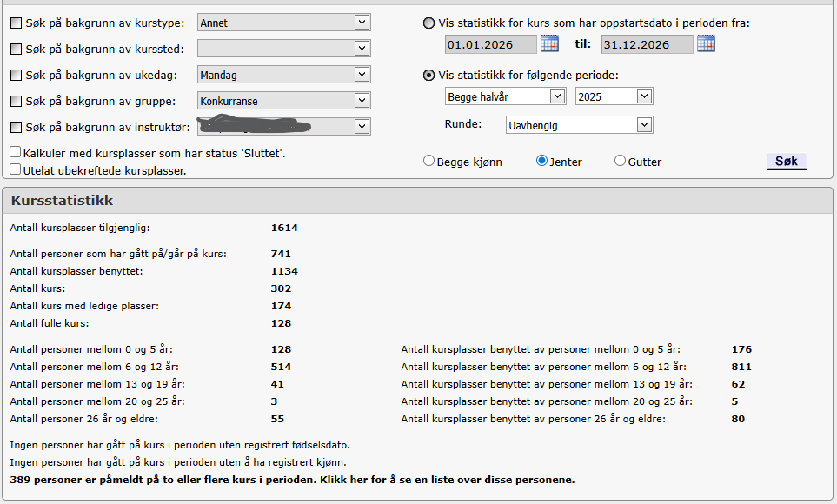Expand the Runde dropdown showing Uavhengig

point(578,125)
